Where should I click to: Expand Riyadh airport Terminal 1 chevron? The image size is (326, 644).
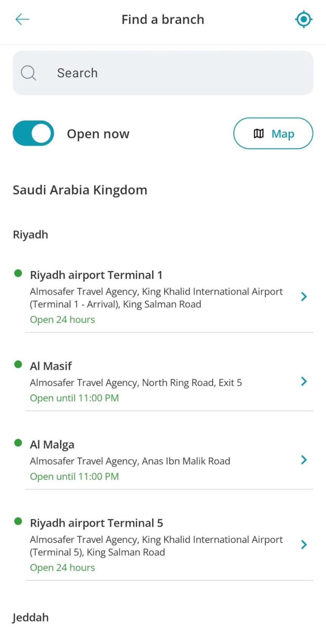click(304, 297)
